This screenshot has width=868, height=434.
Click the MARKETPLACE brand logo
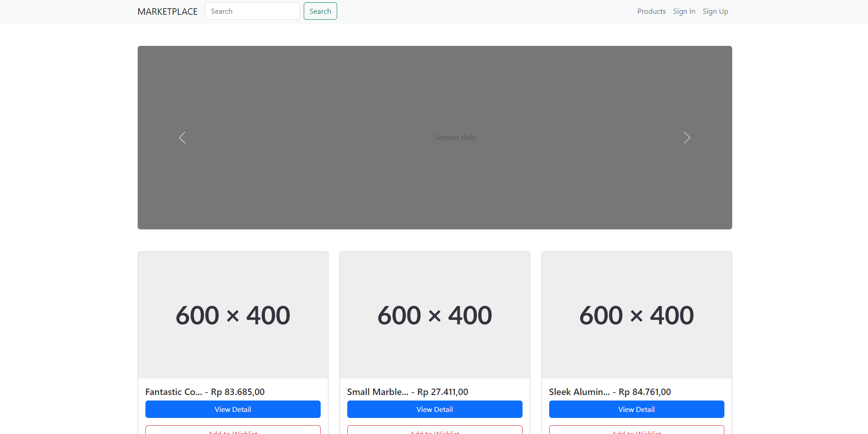pyautogui.click(x=167, y=11)
